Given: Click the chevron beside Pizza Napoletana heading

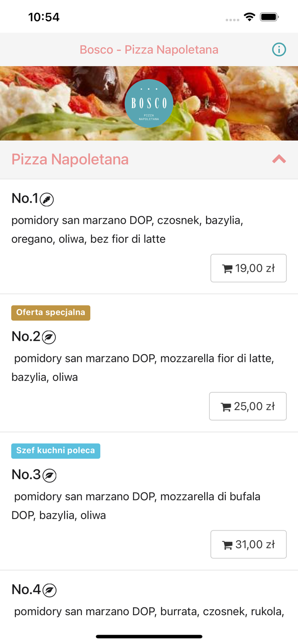Looking at the screenshot, I should coord(279,159).
